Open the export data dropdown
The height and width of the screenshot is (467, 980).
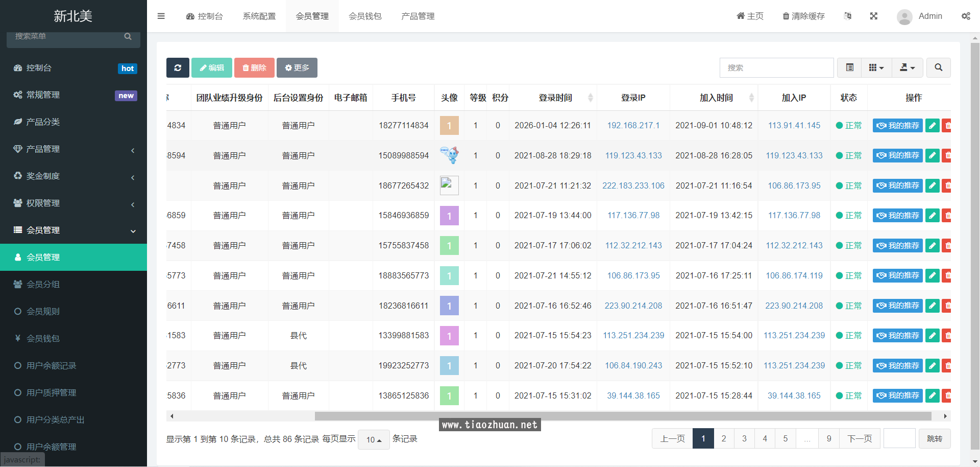point(907,67)
